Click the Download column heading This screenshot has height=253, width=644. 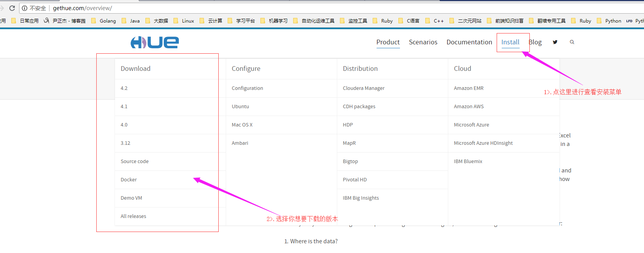click(x=135, y=69)
